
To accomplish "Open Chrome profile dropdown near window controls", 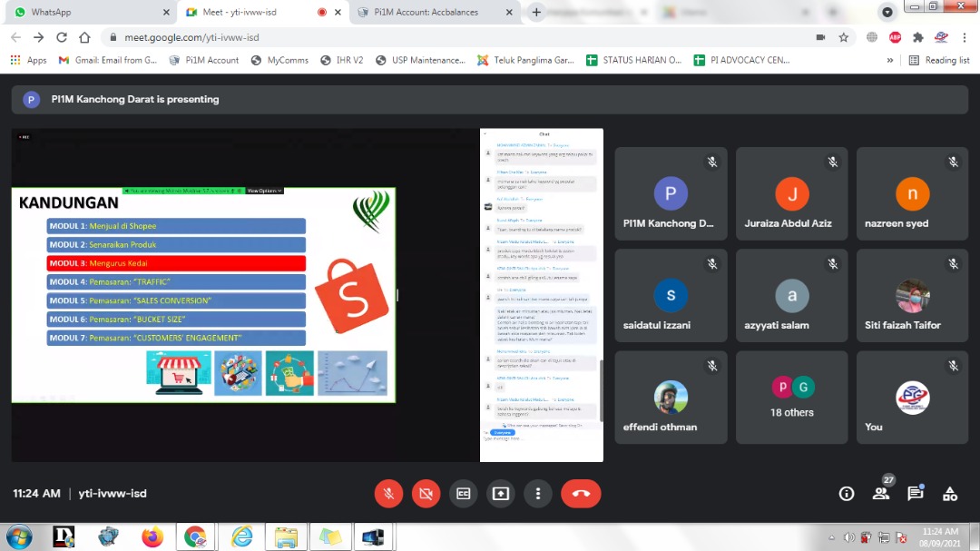I will coord(887,12).
